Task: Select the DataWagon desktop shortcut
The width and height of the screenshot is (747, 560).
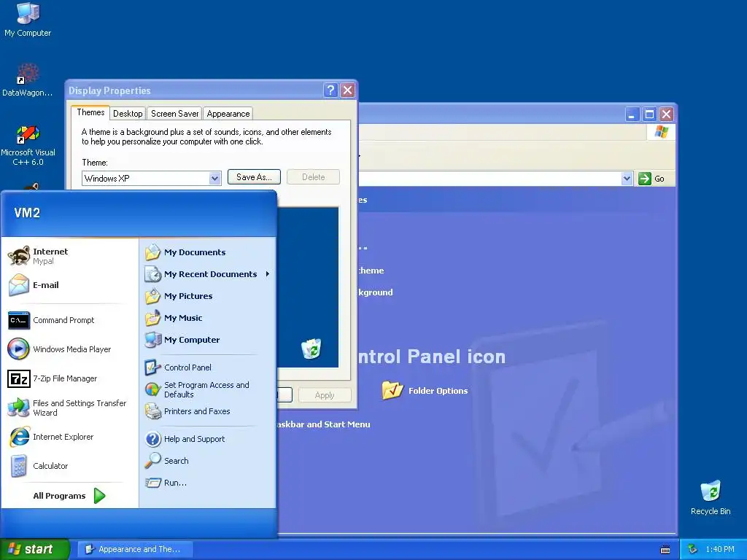Action: (27, 80)
